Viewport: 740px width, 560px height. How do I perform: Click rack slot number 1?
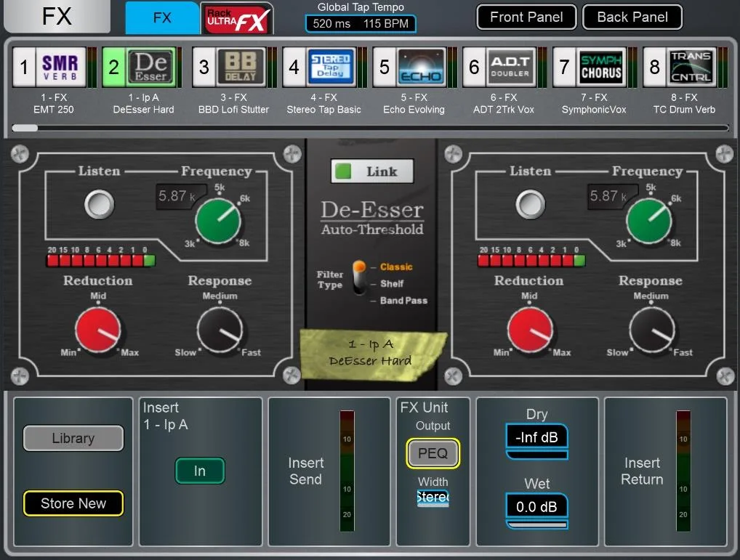click(24, 67)
